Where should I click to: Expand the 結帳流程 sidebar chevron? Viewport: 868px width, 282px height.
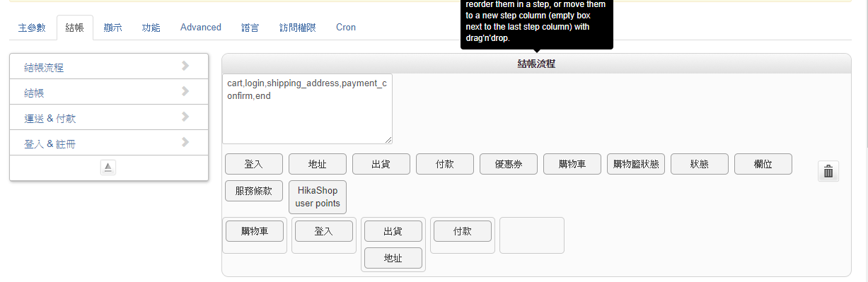[x=185, y=66]
